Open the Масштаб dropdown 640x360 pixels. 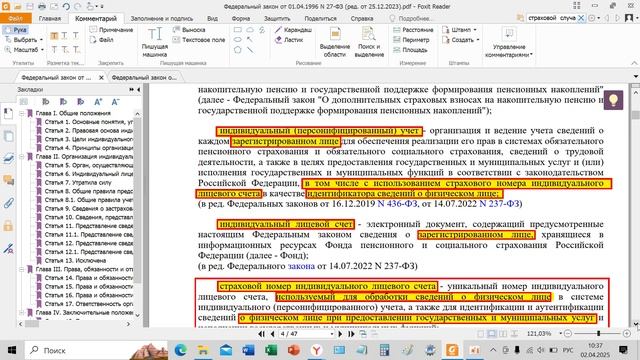tap(24, 50)
